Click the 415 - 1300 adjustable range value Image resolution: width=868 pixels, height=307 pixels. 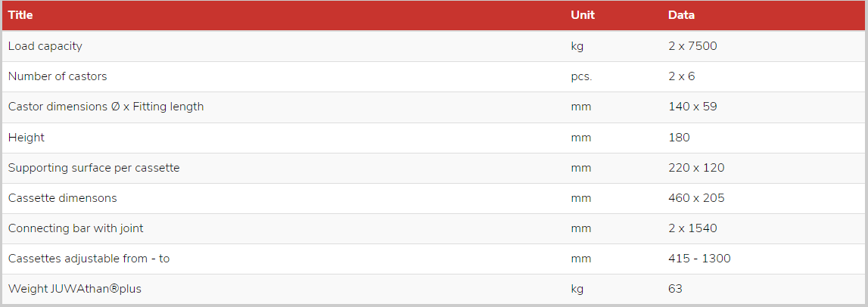click(700, 259)
